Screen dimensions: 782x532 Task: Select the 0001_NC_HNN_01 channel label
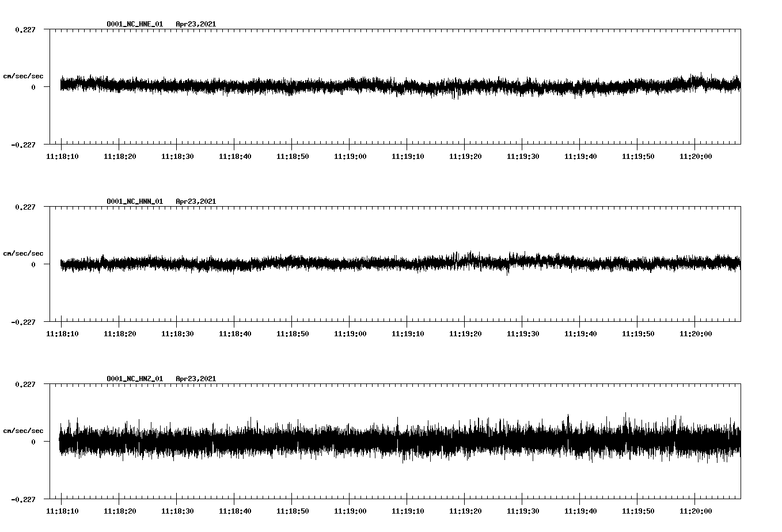tap(134, 201)
